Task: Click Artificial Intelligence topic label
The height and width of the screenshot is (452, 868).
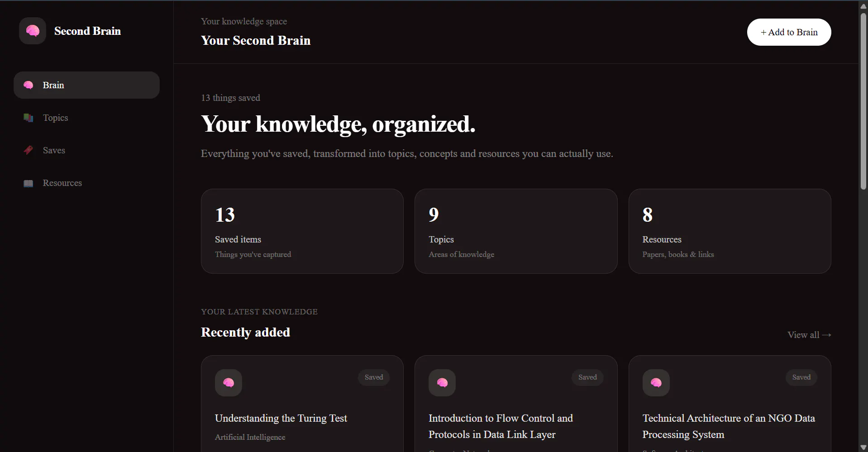Action: click(x=250, y=437)
